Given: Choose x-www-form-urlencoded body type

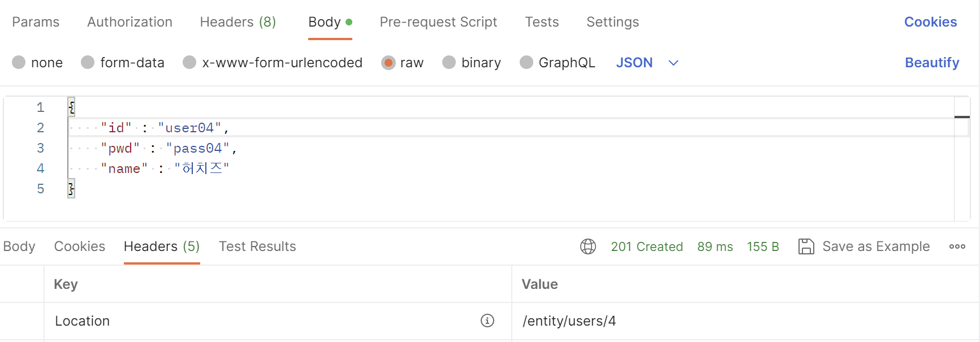Looking at the screenshot, I should point(273,62).
